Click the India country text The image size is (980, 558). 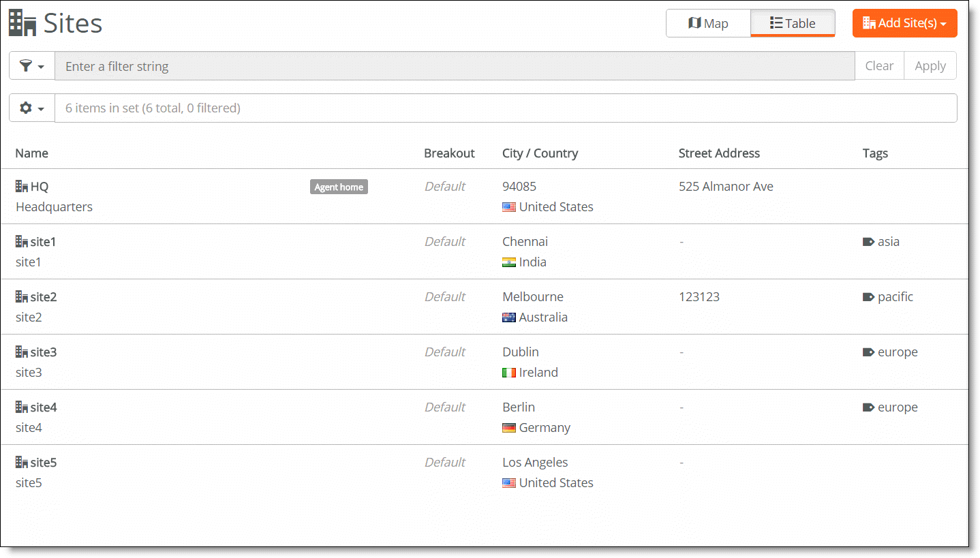[533, 262]
